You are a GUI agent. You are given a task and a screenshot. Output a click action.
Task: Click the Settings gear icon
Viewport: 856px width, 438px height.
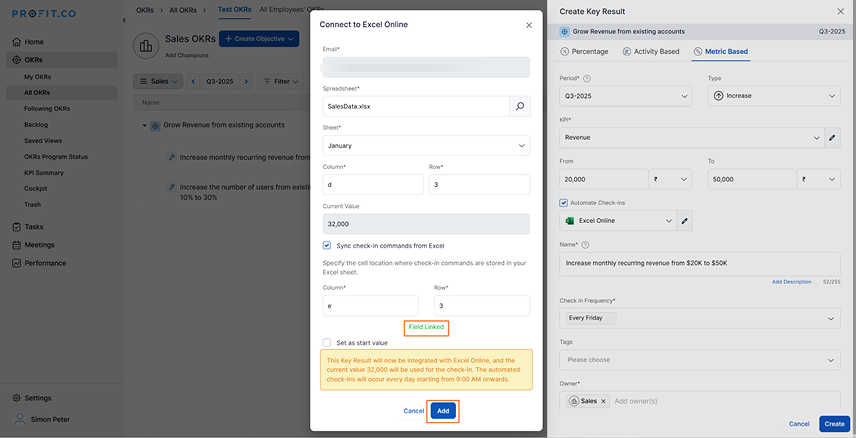(16, 398)
